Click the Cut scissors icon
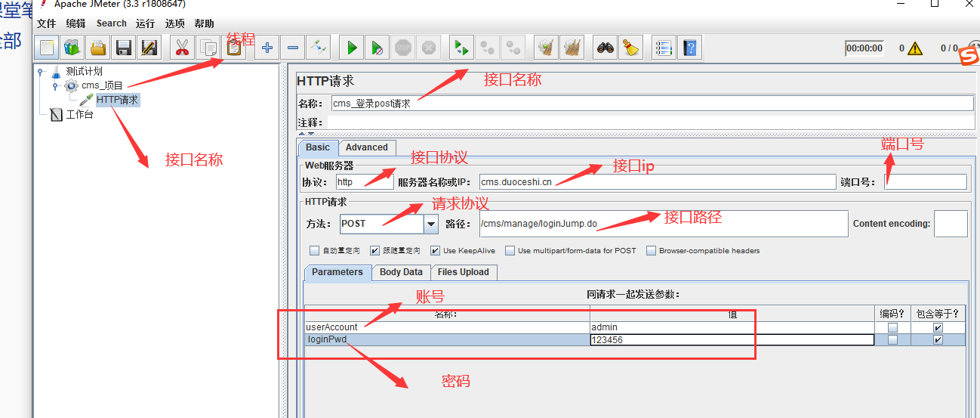Screen dimensions: 980x418 click(x=182, y=48)
